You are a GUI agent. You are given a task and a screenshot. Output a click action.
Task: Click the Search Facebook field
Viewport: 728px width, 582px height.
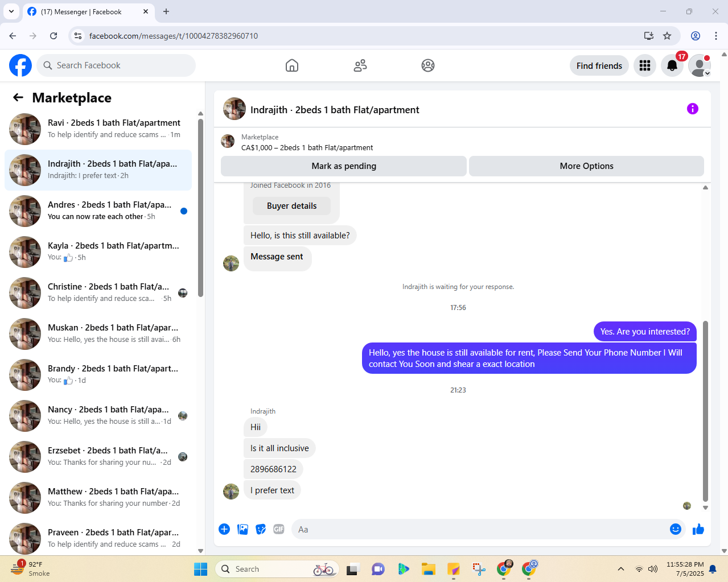tap(116, 65)
